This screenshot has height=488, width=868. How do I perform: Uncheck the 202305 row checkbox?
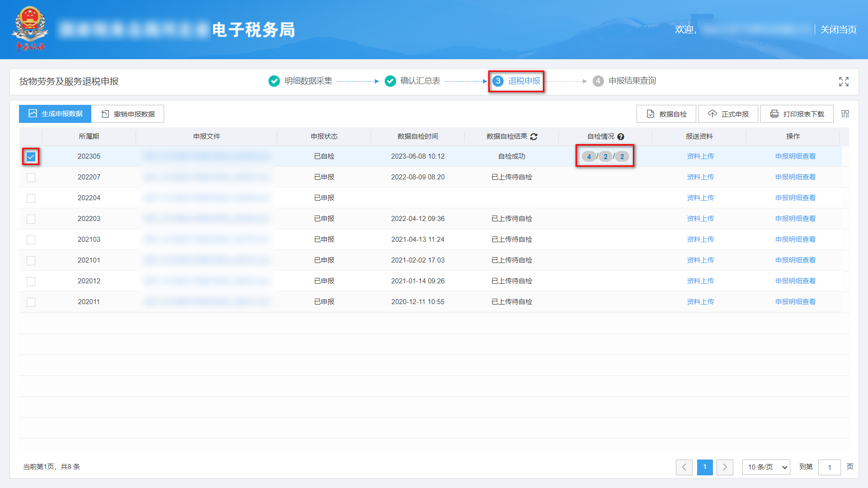pyautogui.click(x=30, y=156)
